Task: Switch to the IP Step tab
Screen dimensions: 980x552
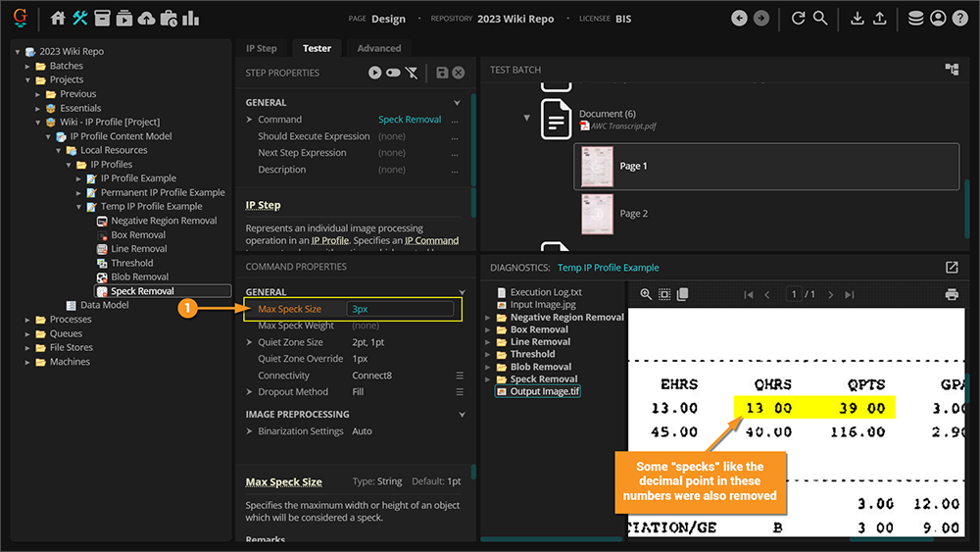Action: pos(261,48)
